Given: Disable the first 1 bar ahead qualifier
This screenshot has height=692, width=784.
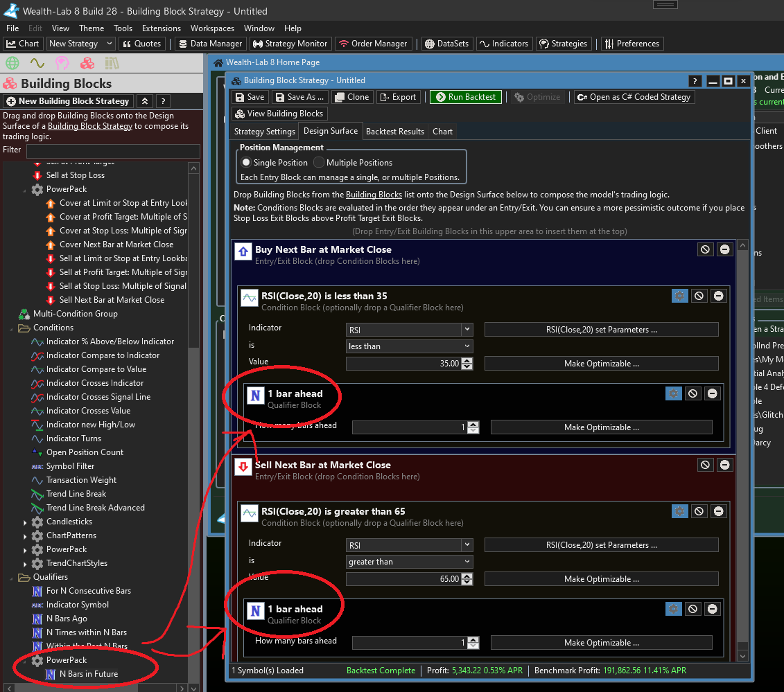Looking at the screenshot, I should pyautogui.click(x=692, y=393).
